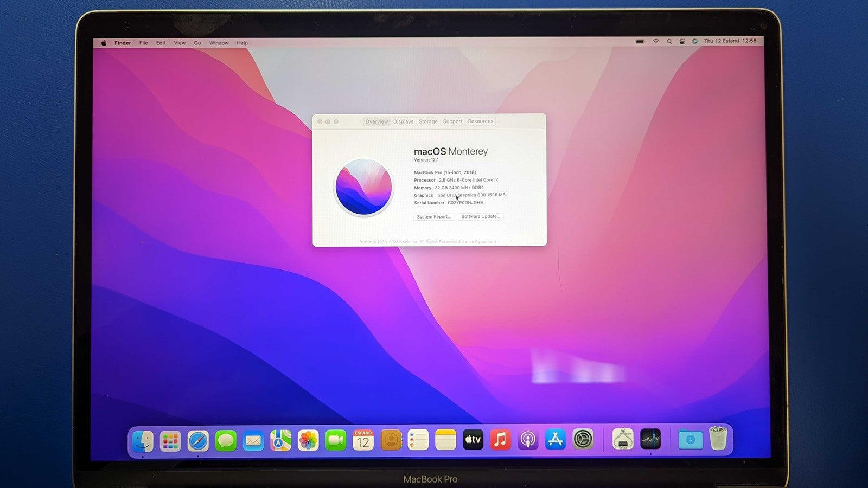Launch Safari from the Dock

click(x=198, y=441)
